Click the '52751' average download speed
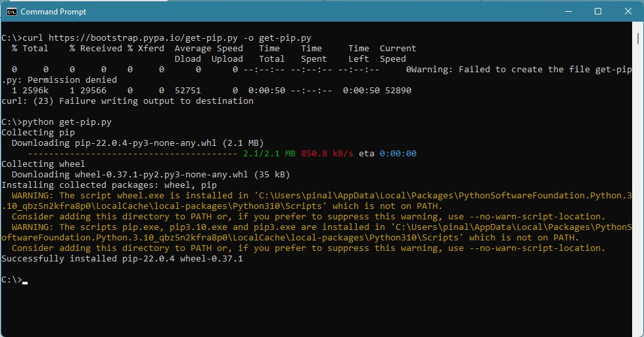644x337 pixels. tap(188, 90)
